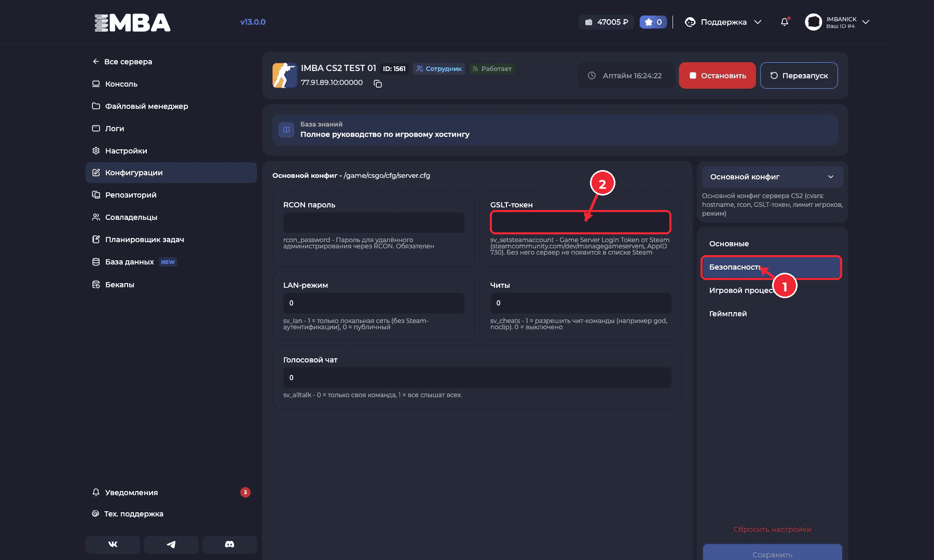
Task: Open Полное руководство по игровому хостингу
Action: 555,130
